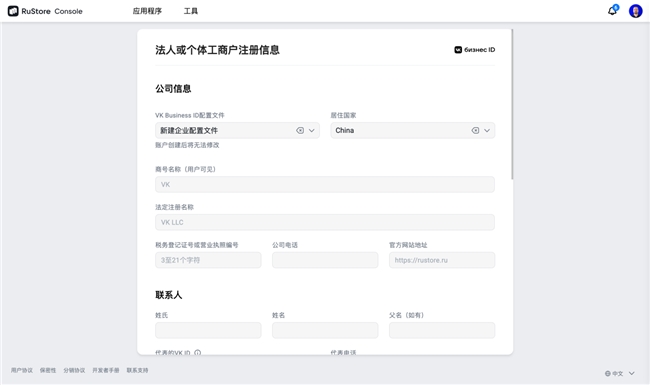Image resolution: width=650 pixels, height=385 pixels.
Task: Open the 应用程序 menu
Action: coord(147,11)
